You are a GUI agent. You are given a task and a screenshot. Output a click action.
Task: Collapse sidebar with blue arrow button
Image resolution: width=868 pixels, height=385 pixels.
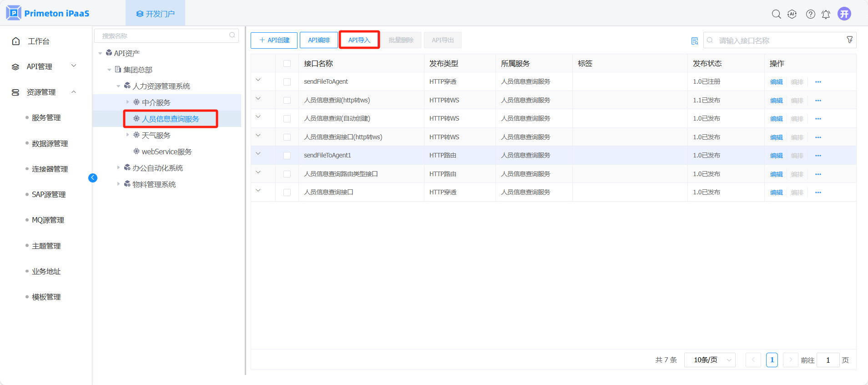(x=93, y=178)
